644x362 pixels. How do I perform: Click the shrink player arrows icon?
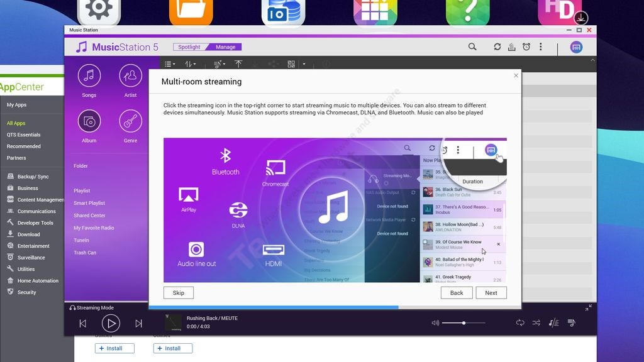click(589, 308)
